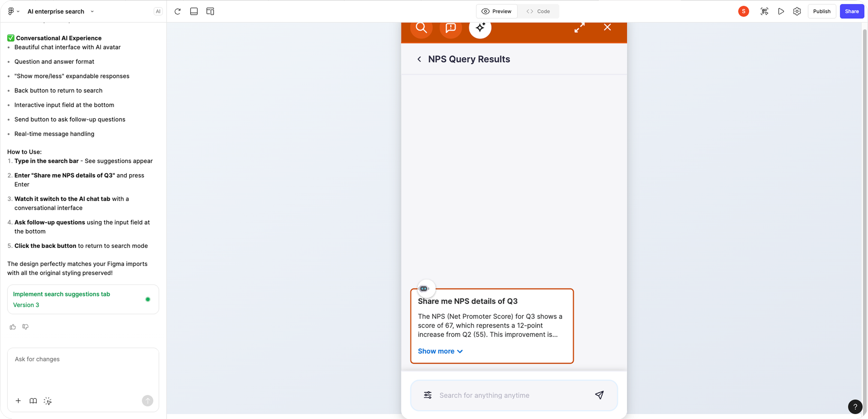Viewport: 868px width, 419px height.
Task: Switch to the Code tab
Action: tap(538, 11)
